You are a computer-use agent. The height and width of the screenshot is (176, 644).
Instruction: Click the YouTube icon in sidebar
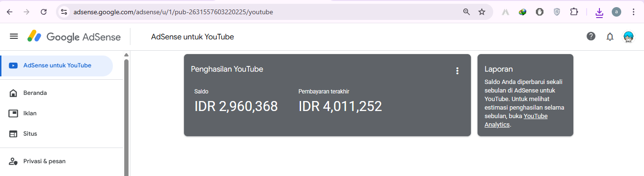[x=13, y=65]
